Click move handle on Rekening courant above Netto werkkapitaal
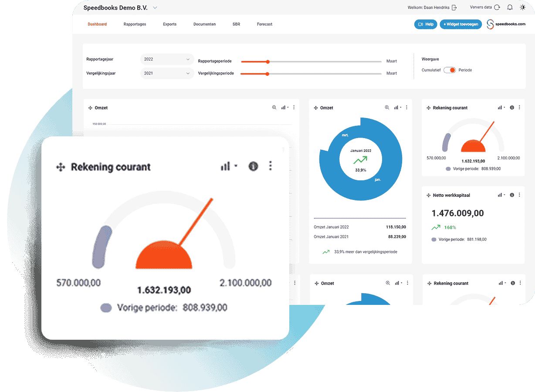Screen dimensions: 535x392 [429, 108]
